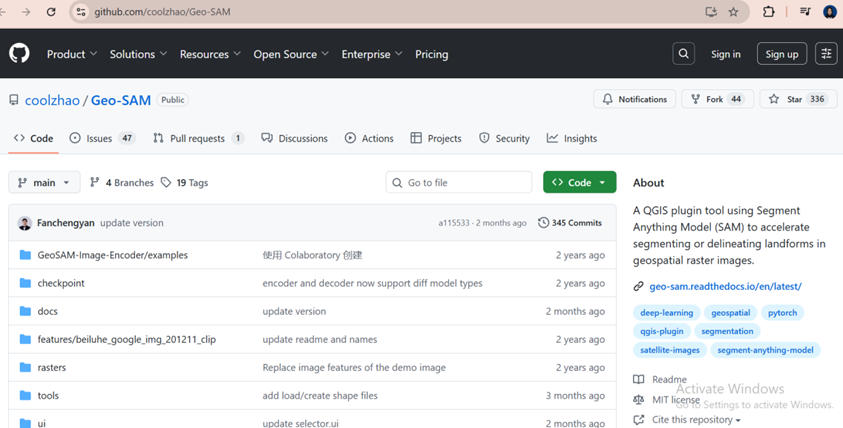Click the clock icon beside 345 Commits
This screenshot has height=428, width=843.
pos(544,223)
